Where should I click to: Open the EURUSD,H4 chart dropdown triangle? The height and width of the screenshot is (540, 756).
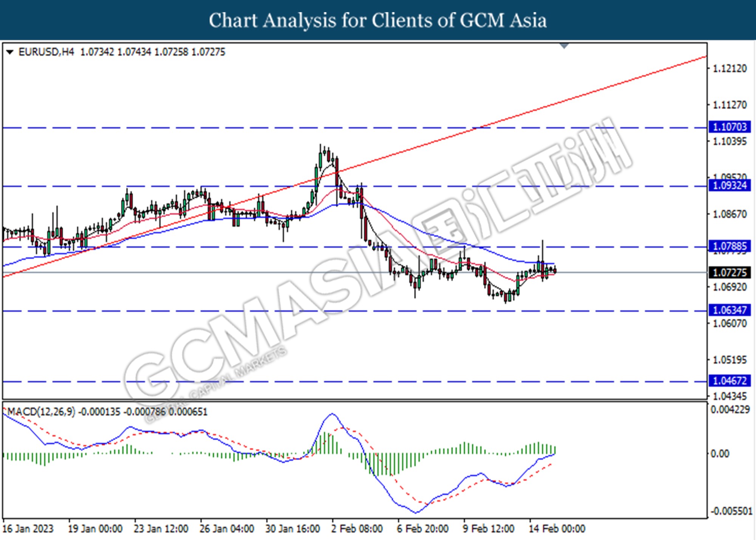(x=10, y=52)
